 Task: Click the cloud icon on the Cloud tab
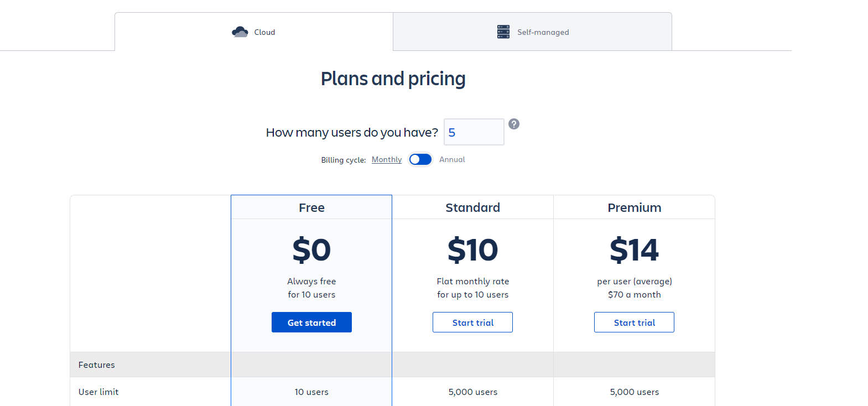[240, 32]
